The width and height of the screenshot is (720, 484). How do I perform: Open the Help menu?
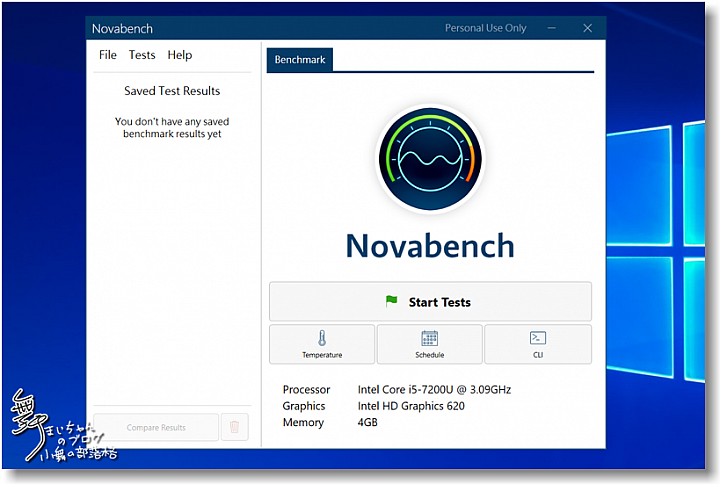(180, 55)
